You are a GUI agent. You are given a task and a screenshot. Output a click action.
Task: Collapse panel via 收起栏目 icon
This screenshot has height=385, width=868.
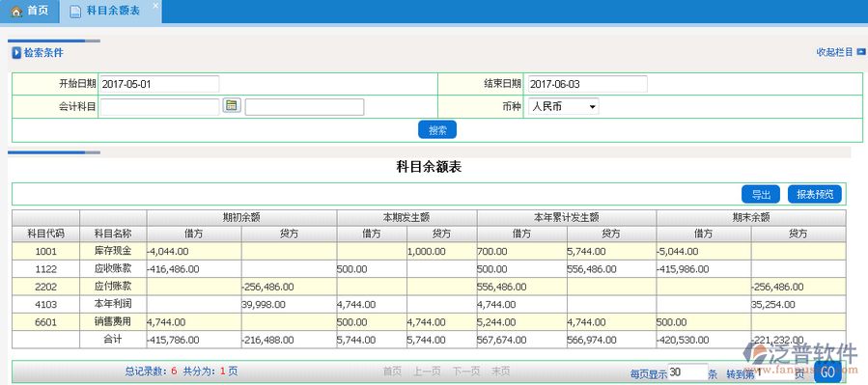[x=861, y=52]
